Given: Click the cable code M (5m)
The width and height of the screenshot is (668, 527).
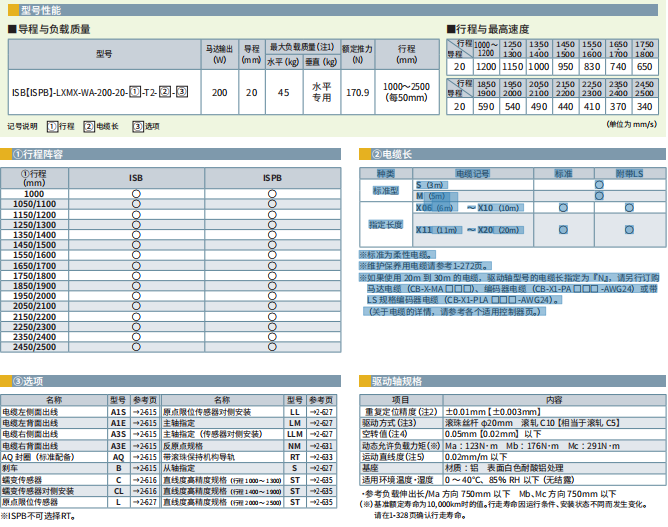Looking at the screenshot, I should point(430,196).
